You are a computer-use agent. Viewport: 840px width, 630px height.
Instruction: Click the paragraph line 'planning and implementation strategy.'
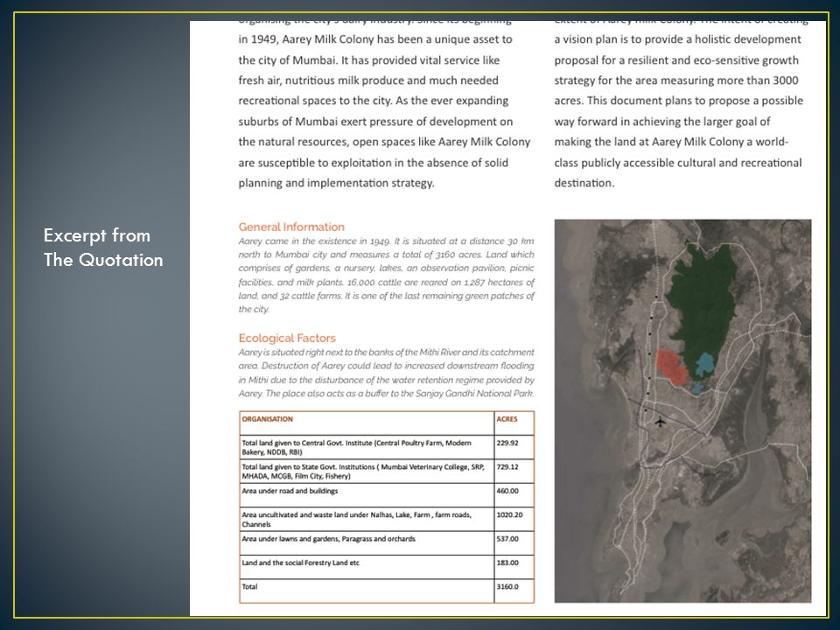[x=336, y=183]
